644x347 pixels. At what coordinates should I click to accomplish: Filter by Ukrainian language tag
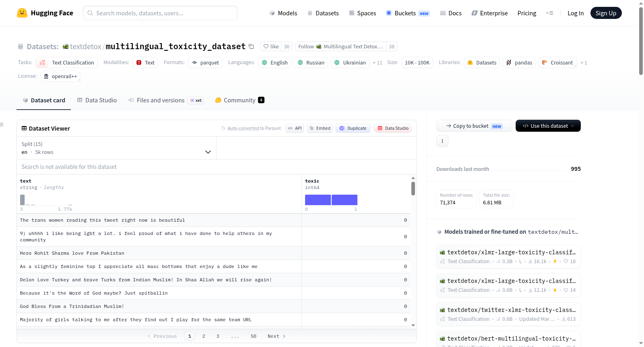[350, 62]
